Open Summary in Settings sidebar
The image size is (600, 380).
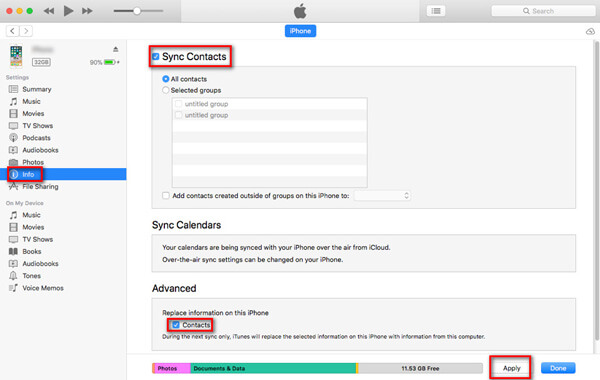[37, 89]
